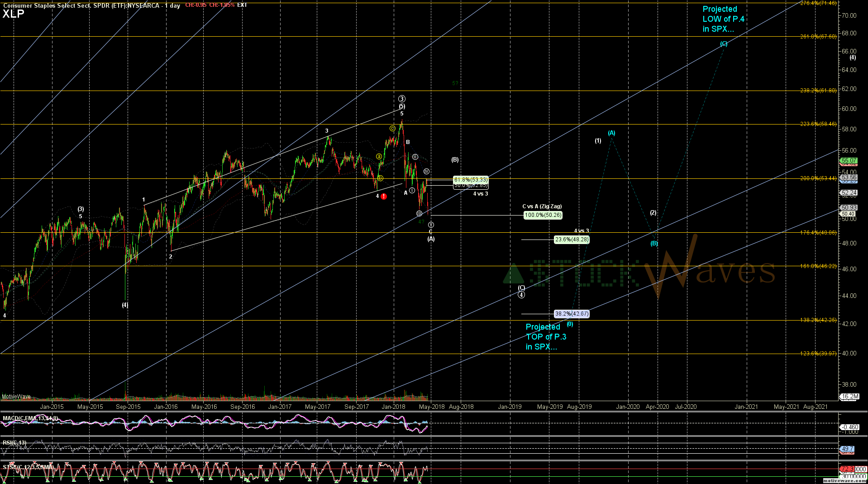Select the yellow circled c wave label

392,129
